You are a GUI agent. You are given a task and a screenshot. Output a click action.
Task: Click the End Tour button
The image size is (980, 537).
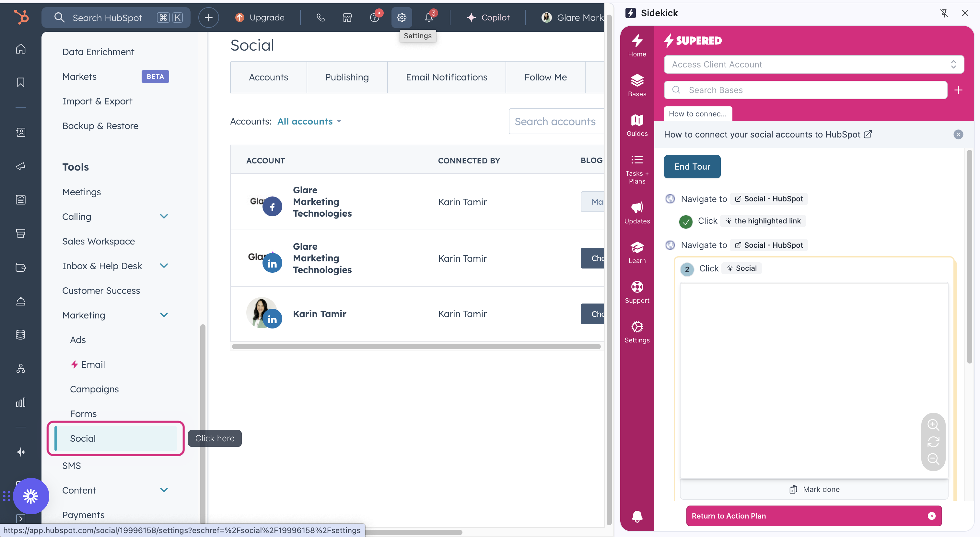(x=692, y=166)
